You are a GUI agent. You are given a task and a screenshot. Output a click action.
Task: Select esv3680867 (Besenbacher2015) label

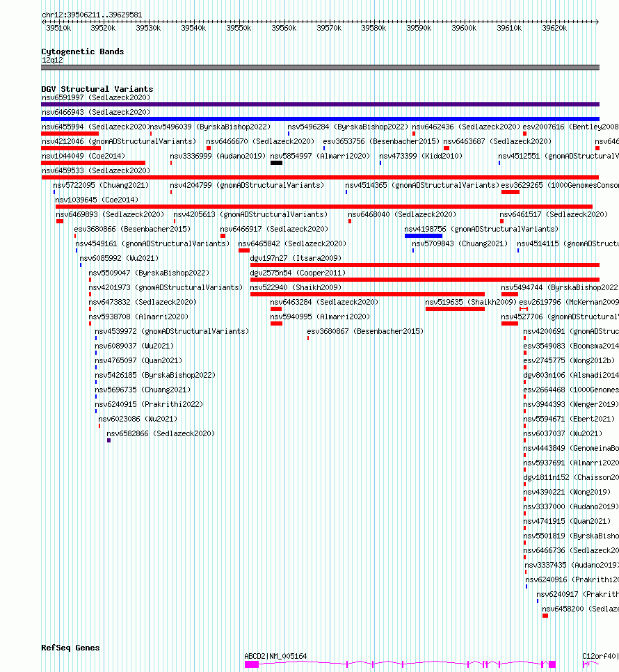click(x=365, y=331)
